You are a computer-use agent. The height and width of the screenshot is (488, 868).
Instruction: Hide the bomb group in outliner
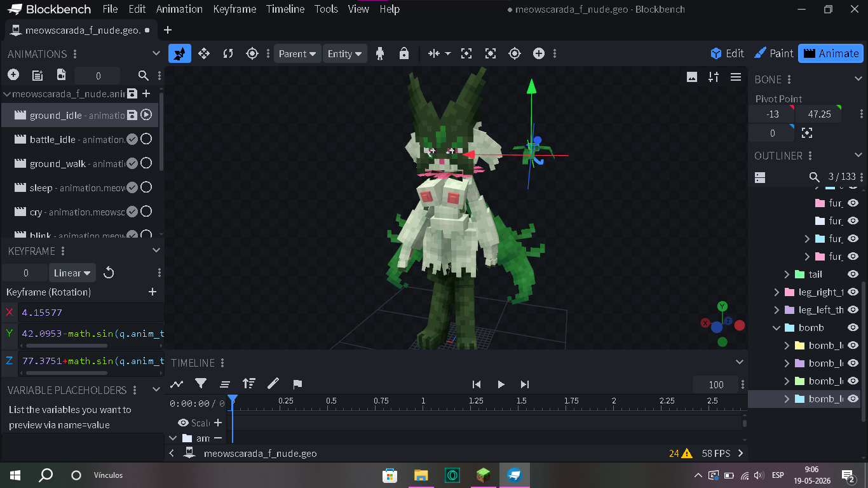[853, 328]
